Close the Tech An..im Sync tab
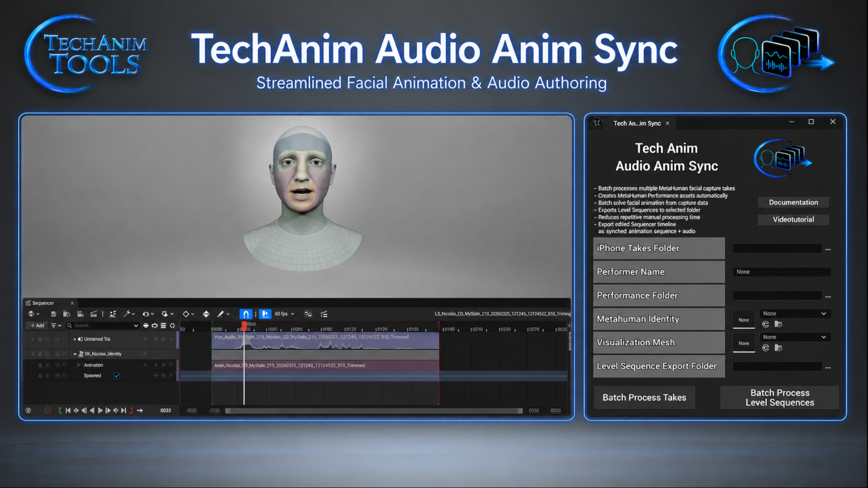This screenshot has height=488, width=868. (x=667, y=123)
